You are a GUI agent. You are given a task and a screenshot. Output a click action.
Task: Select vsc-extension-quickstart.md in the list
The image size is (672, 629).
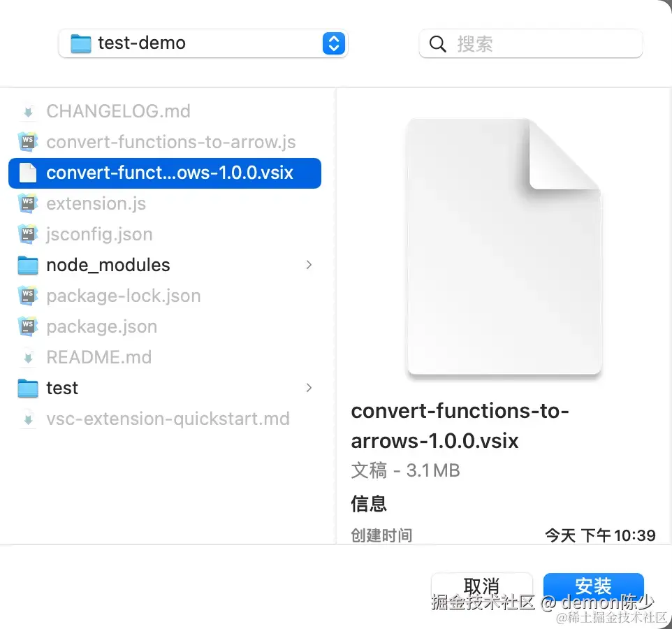168,419
